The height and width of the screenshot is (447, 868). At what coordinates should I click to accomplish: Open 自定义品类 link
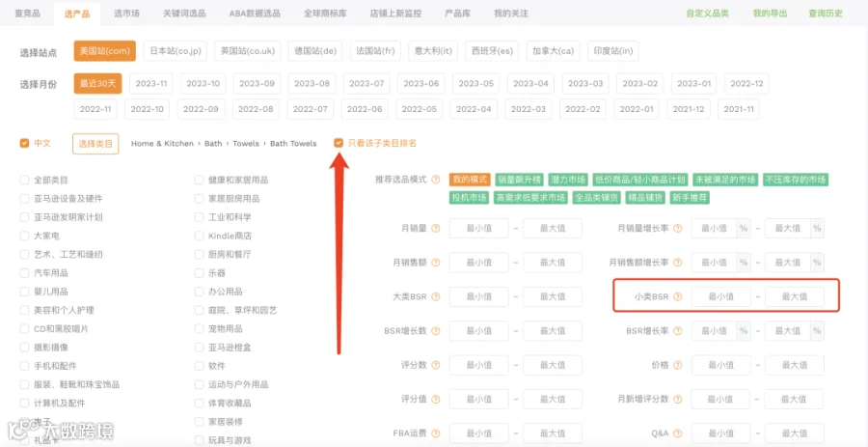point(708,14)
